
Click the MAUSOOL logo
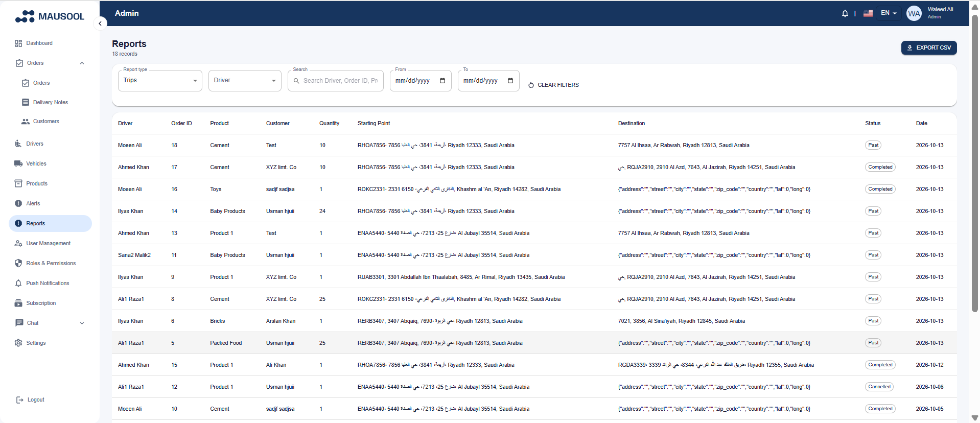click(50, 16)
